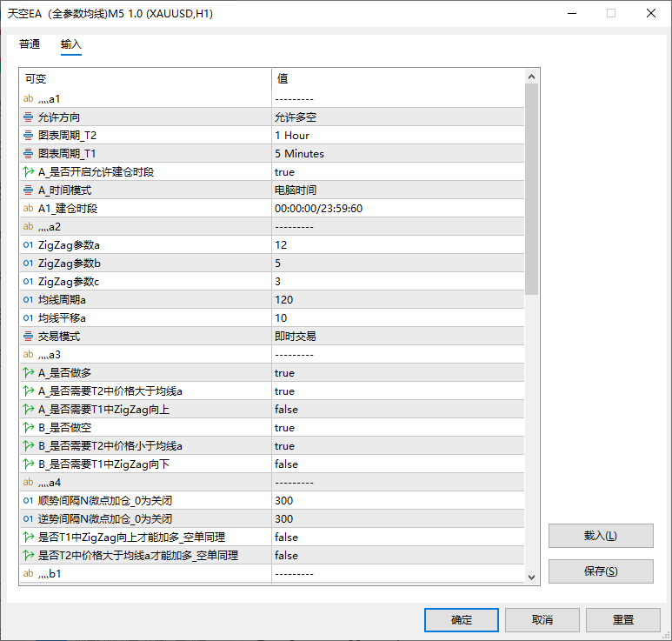This screenshot has height=641, width=672.
Task: Click the 载入(L) button
Action: tap(601, 536)
